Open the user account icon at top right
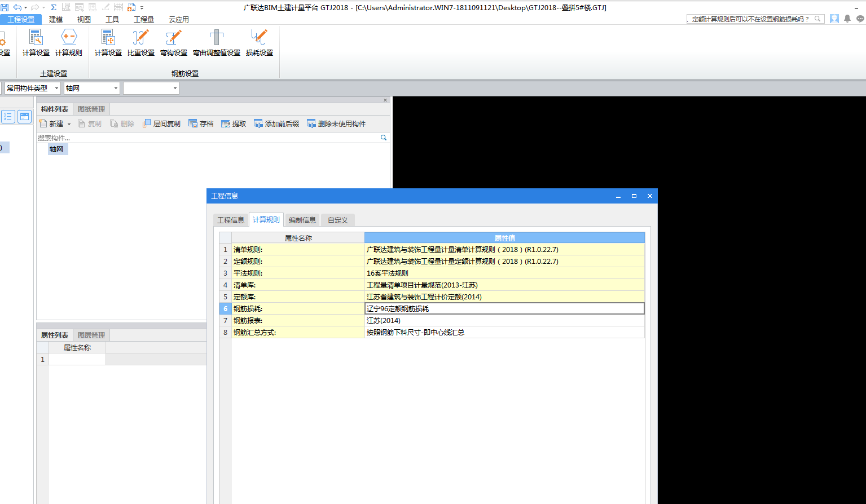Image resolution: width=866 pixels, height=504 pixels. (x=834, y=19)
